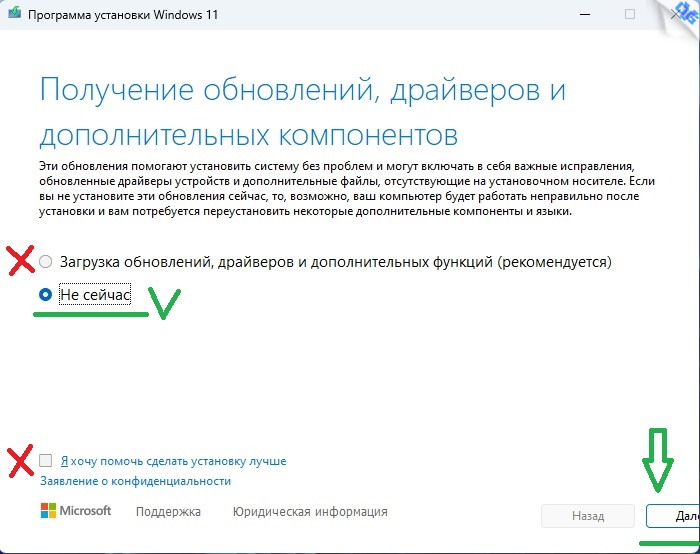Open "Заявление о конфиденциальности" privacy link

coord(136,481)
